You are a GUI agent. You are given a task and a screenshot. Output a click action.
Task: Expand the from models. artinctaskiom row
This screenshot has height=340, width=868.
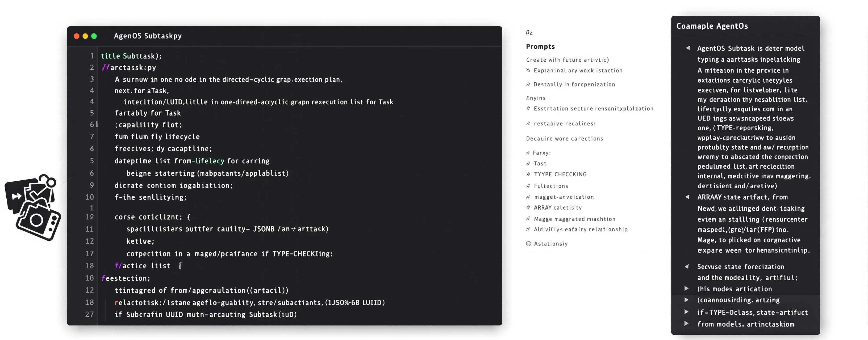(x=686, y=324)
